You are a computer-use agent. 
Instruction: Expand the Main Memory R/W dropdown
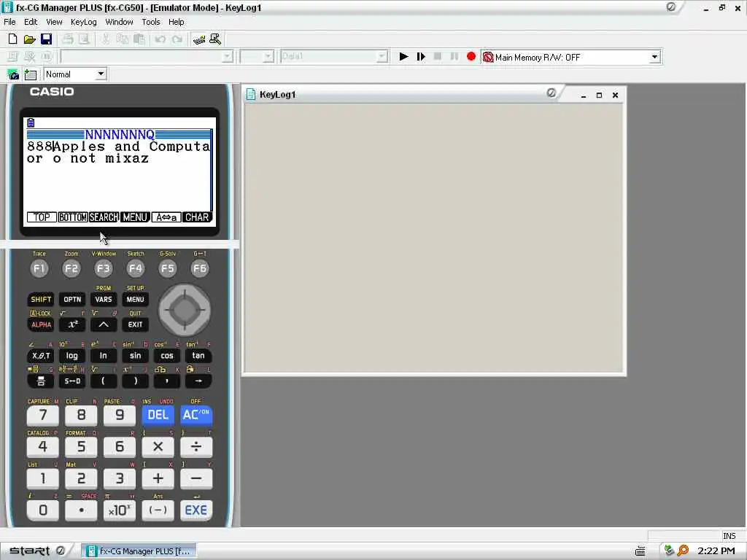(654, 57)
